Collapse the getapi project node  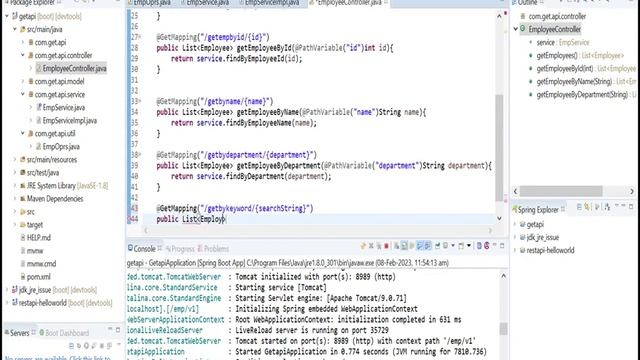pyautogui.click(x=7, y=16)
